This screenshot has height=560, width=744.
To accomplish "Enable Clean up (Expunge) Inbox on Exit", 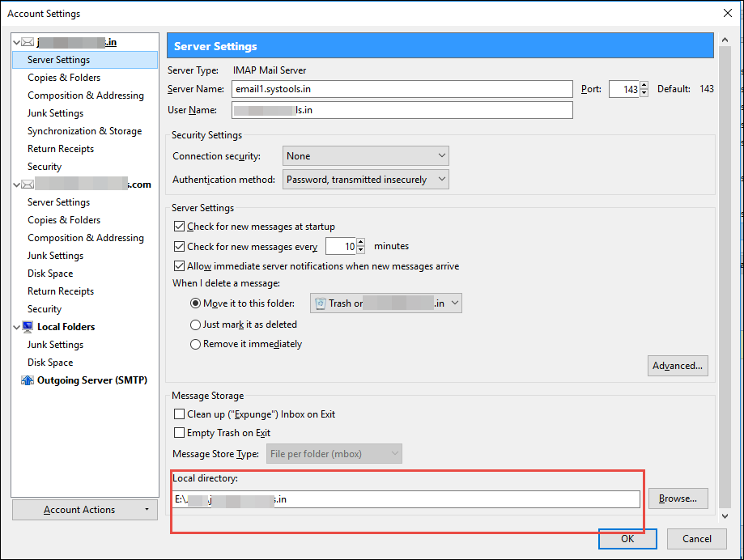I will pyautogui.click(x=179, y=414).
